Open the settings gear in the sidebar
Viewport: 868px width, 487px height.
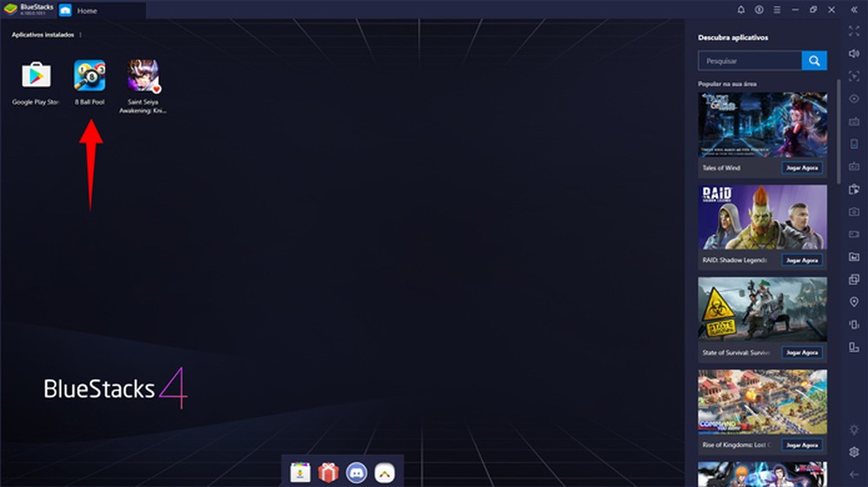pyautogui.click(x=854, y=452)
